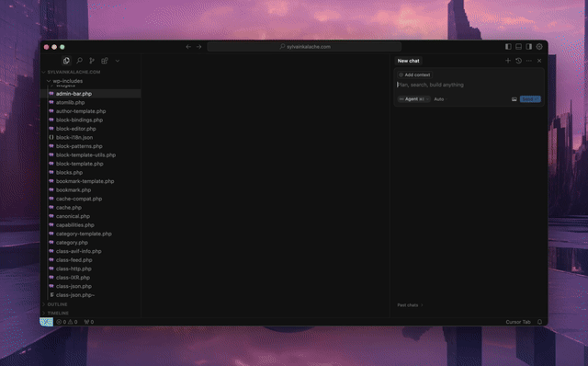This screenshot has width=588, height=366.
Task: Click the Add context button
Action: pyautogui.click(x=414, y=74)
